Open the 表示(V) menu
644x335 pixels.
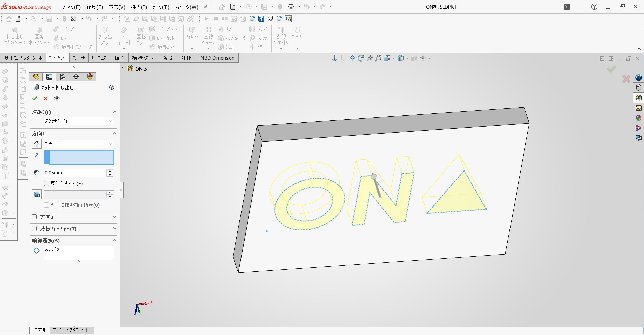point(117,7)
